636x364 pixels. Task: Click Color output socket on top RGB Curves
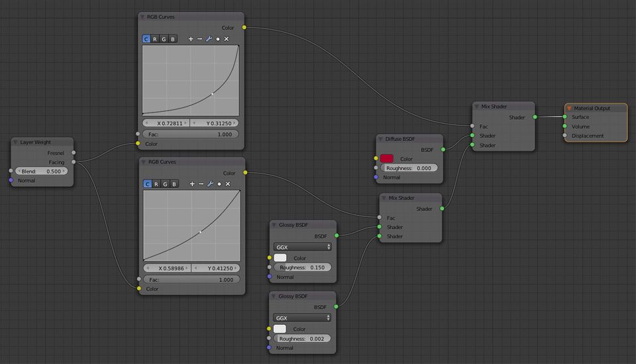244,27
